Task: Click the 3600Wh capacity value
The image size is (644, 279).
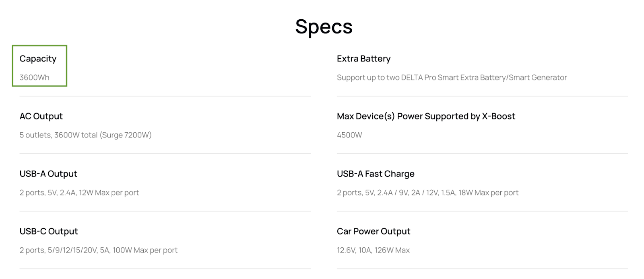Action: 34,78
